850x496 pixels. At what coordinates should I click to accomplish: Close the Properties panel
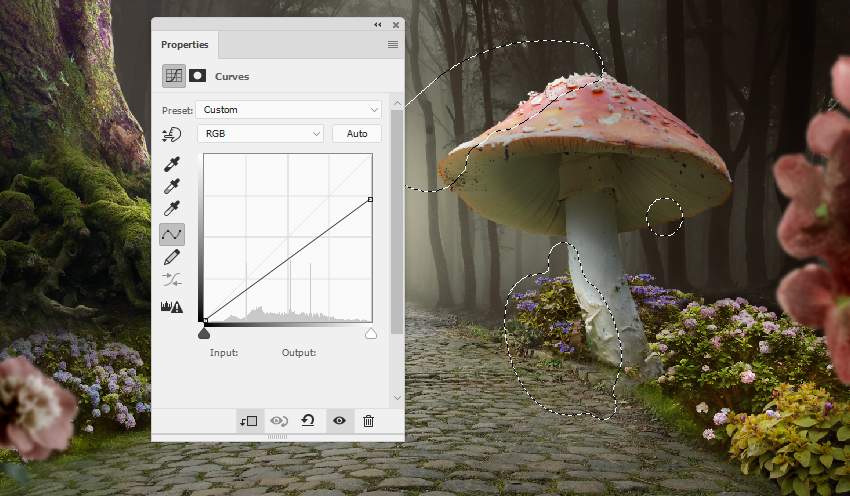396,25
